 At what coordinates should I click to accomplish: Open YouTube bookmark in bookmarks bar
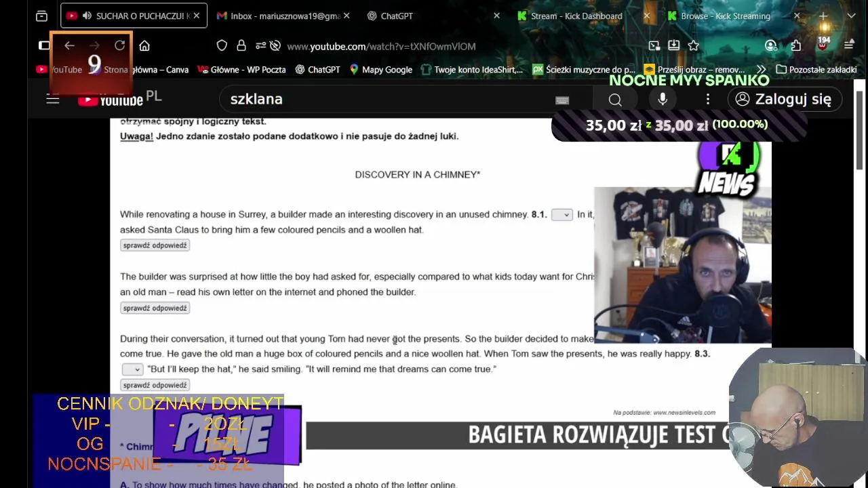[x=59, y=69]
